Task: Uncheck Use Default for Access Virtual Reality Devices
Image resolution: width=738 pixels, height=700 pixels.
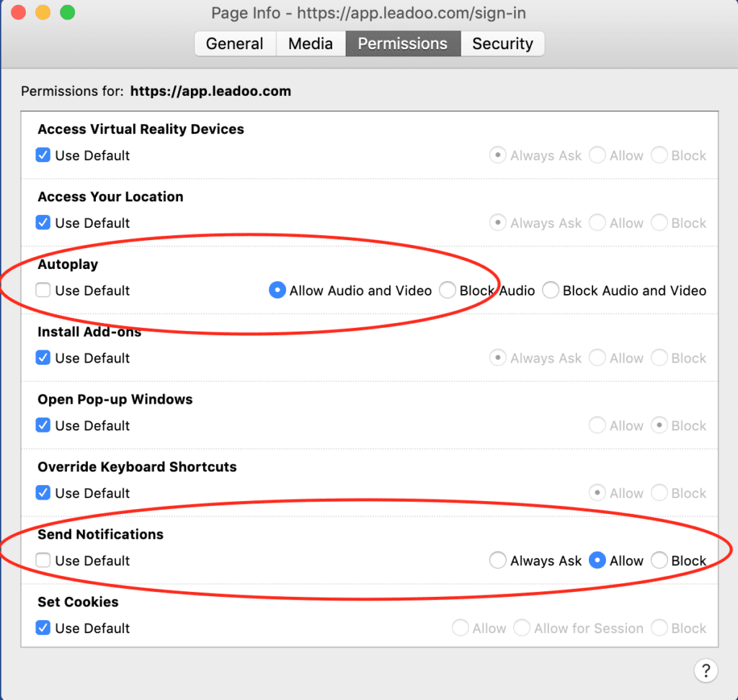Action: [x=43, y=155]
